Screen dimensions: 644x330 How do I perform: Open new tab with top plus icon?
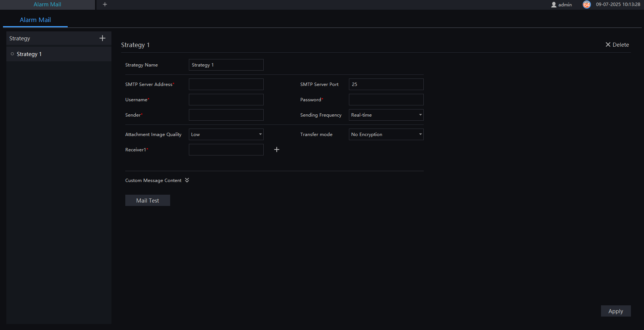pyautogui.click(x=105, y=4)
